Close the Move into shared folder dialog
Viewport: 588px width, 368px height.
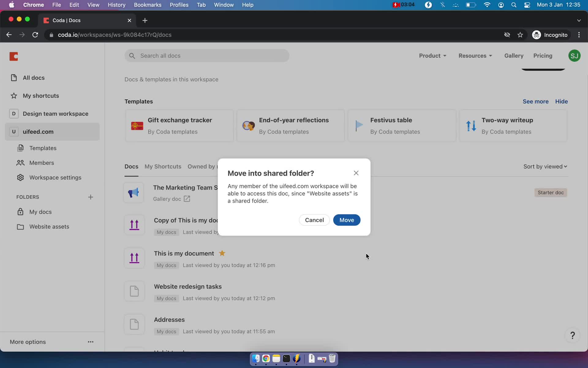356,173
